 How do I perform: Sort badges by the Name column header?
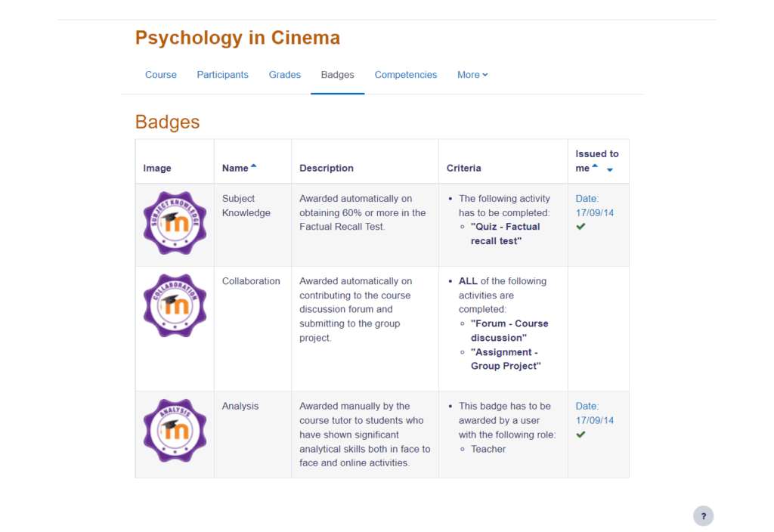tap(235, 168)
